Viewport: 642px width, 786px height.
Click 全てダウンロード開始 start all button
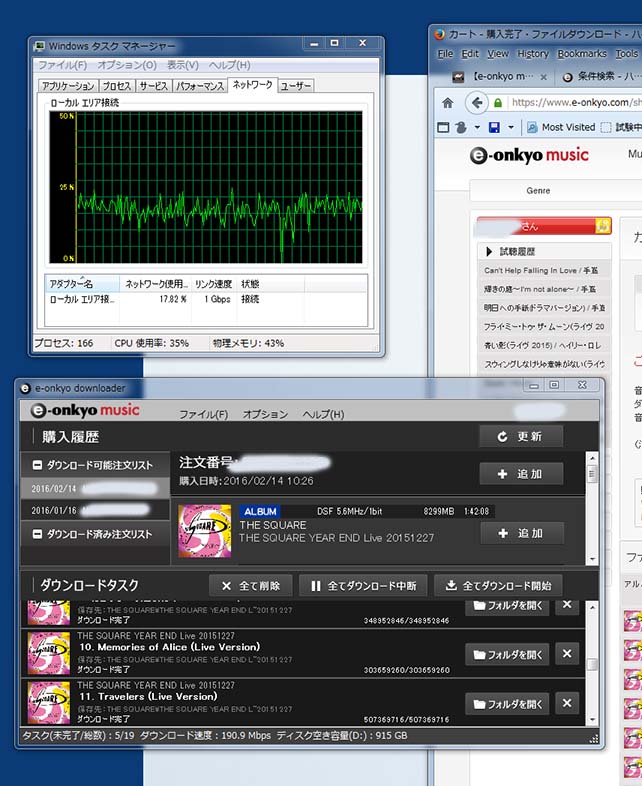[498, 586]
